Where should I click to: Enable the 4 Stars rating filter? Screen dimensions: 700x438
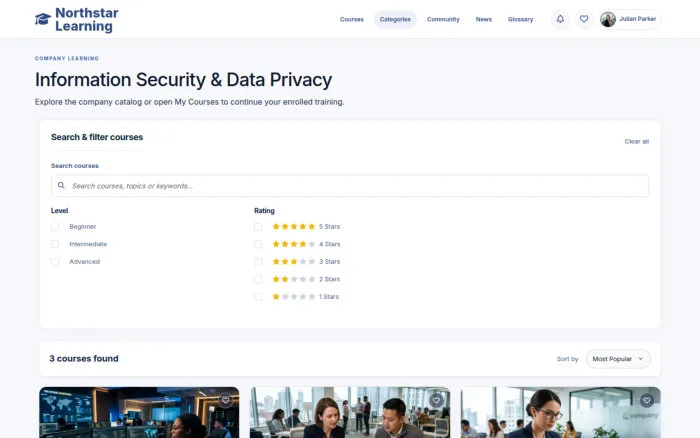pyautogui.click(x=258, y=244)
